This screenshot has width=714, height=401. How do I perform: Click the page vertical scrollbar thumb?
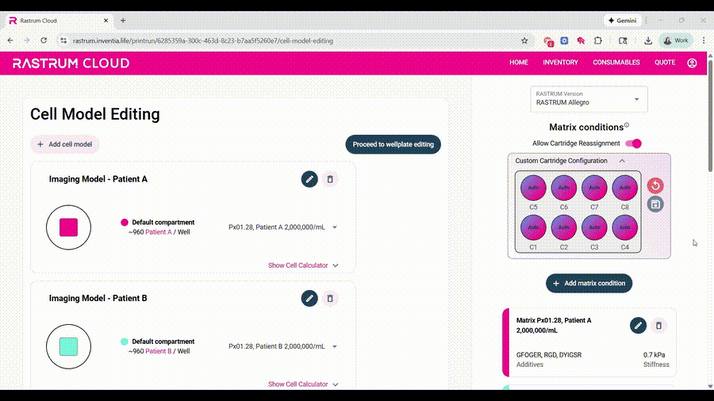pos(710,114)
